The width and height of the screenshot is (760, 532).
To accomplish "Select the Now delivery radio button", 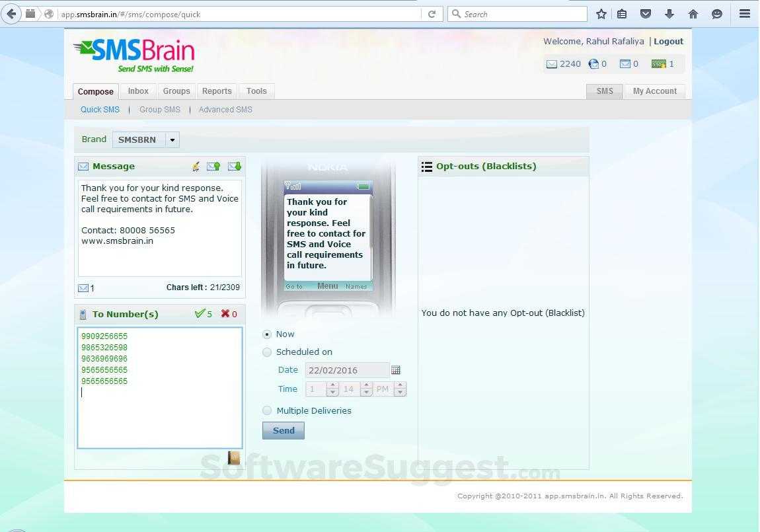I will pyautogui.click(x=266, y=334).
